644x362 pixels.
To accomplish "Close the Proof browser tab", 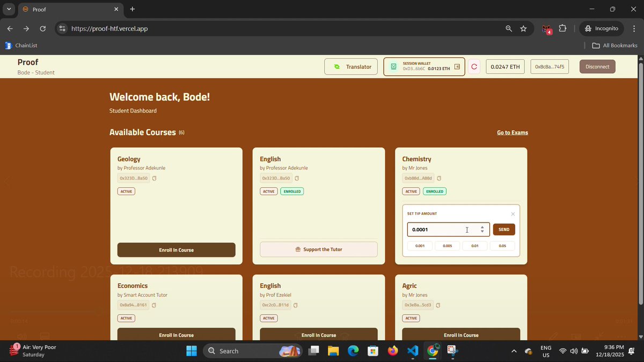I will [116, 9].
